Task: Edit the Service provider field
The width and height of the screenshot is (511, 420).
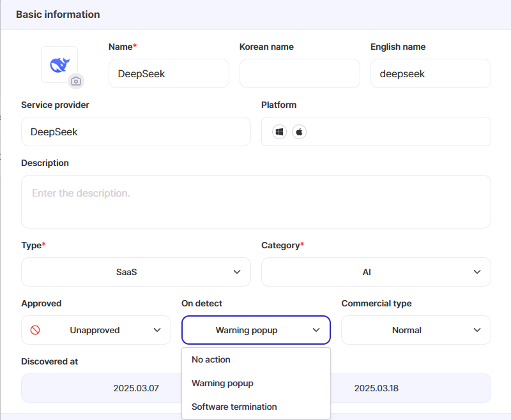Action: pyautogui.click(x=136, y=131)
